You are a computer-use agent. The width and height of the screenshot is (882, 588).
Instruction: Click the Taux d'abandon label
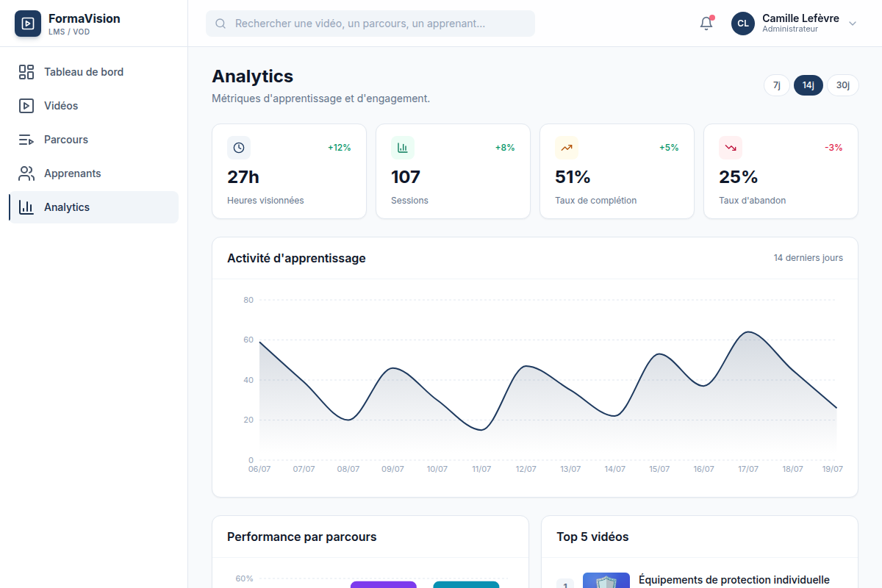click(753, 201)
